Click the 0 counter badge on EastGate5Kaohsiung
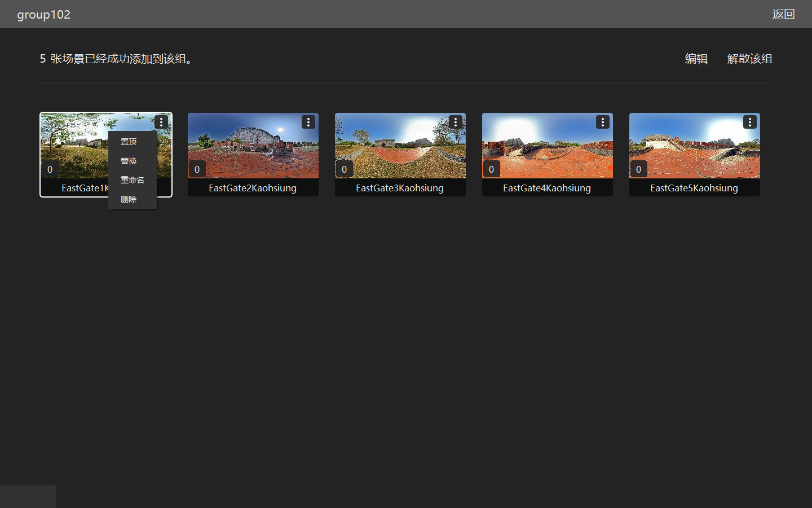The width and height of the screenshot is (812, 508). pos(638,169)
